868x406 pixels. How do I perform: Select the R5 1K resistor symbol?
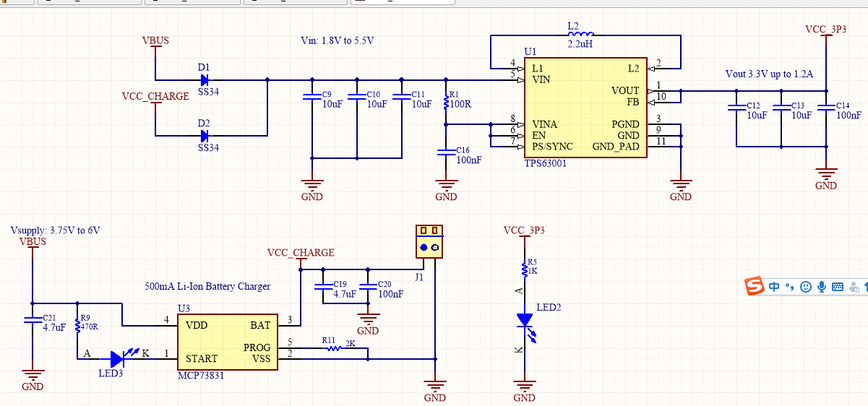pyautogui.click(x=525, y=269)
